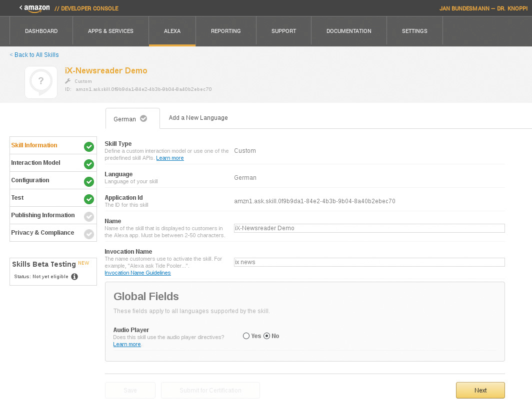Follow the Back to All Skills link
The width and height of the screenshot is (532, 404).
coord(34,55)
